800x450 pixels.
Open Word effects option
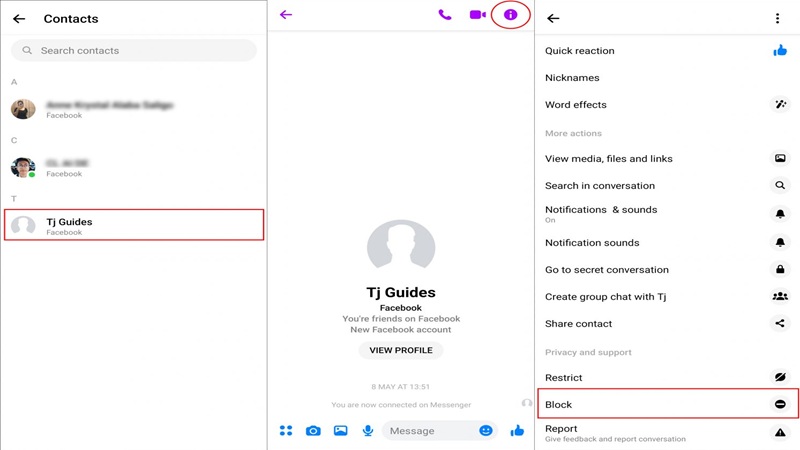point(667,105)
